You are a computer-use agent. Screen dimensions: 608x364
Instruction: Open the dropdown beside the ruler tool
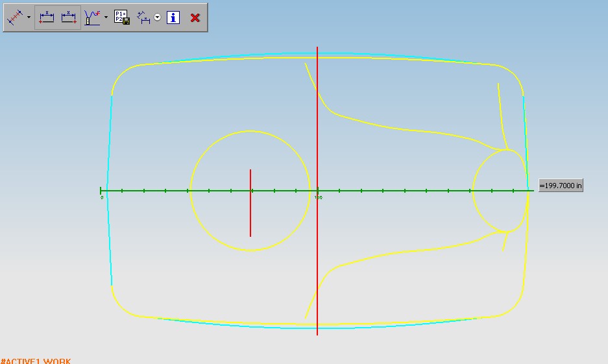[x=29, y=18]
